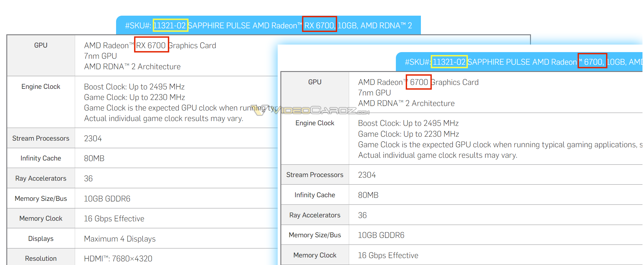
Task: Select the Displays row label
Action: coord(41,238)
